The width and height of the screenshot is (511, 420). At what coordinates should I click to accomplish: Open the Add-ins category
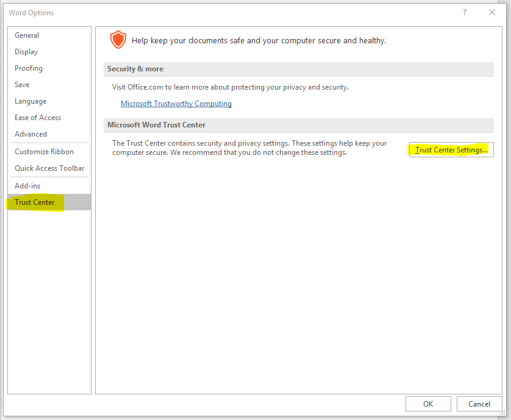pyautogui.click(x=49, y=186)
